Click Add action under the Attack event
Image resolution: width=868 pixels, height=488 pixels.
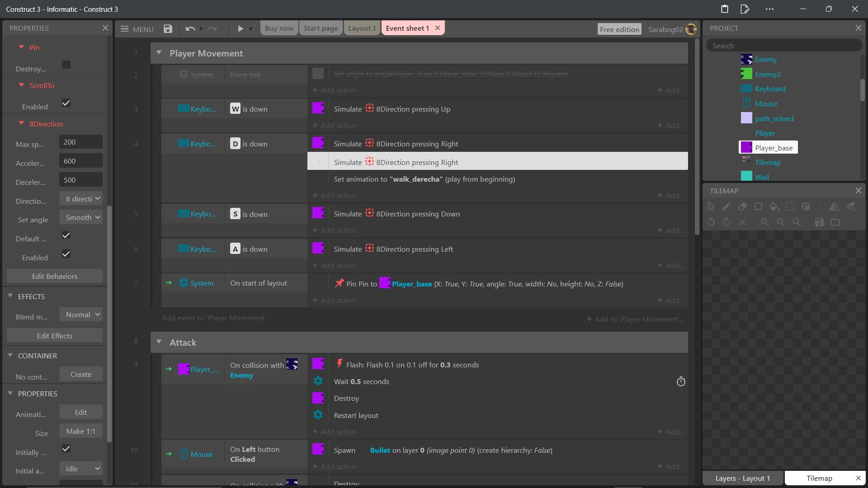(x=334, y=432)
